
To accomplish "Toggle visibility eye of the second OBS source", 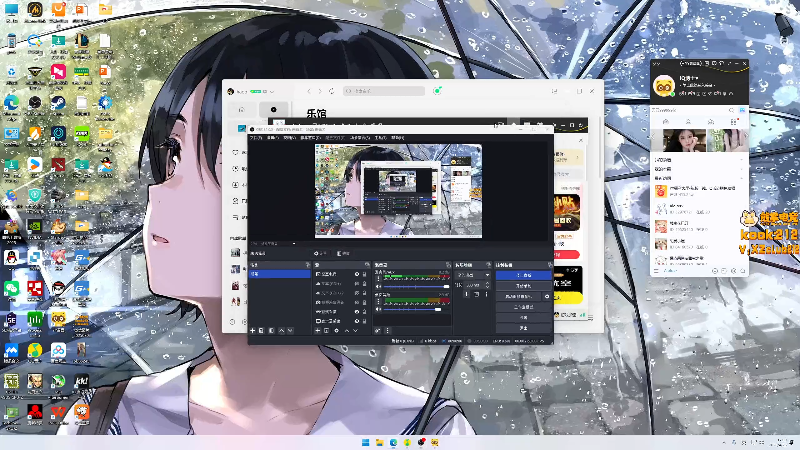I will pyautogui.click(x=357, y=284).
